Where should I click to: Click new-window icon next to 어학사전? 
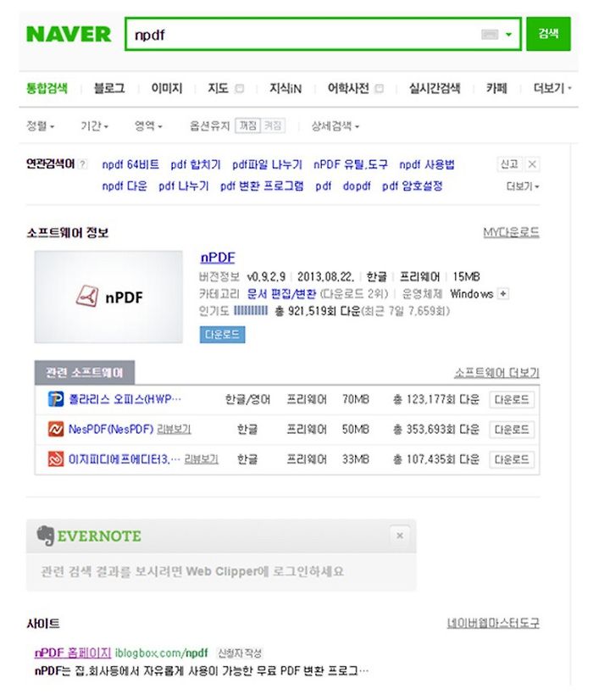[380, 88]
